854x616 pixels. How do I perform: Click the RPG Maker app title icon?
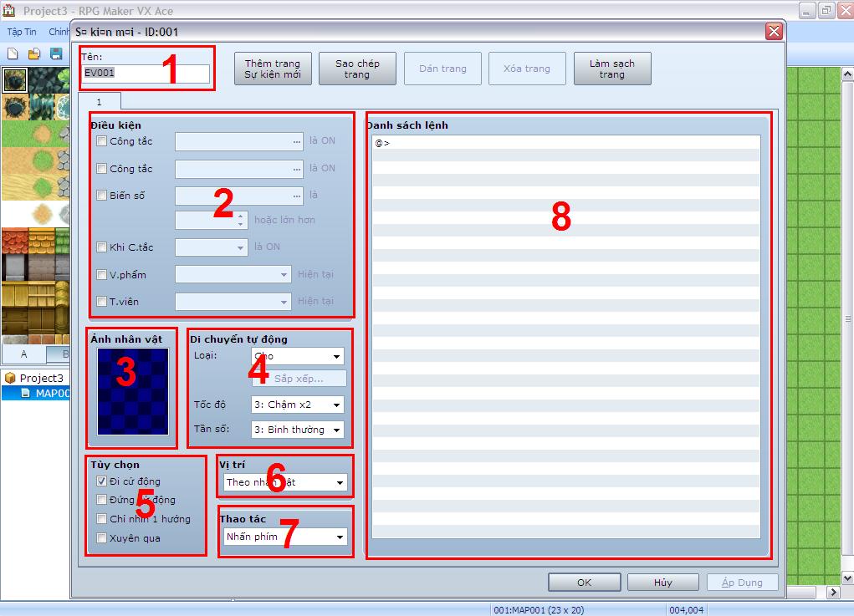coord(9,10)
